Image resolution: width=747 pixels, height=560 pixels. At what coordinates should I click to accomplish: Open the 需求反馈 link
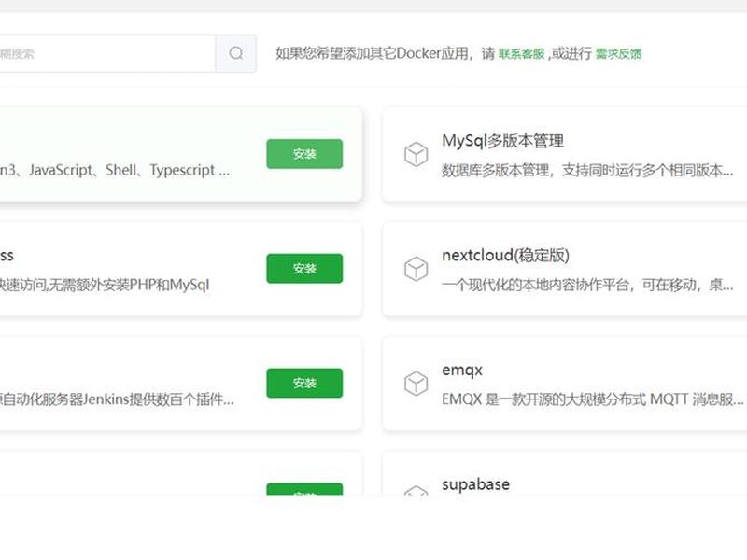click(618, 54)
